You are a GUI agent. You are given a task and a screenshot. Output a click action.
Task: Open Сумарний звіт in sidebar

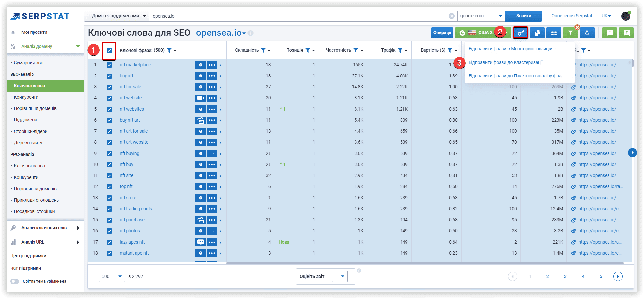pyautogui.click(x=29, y=63)
